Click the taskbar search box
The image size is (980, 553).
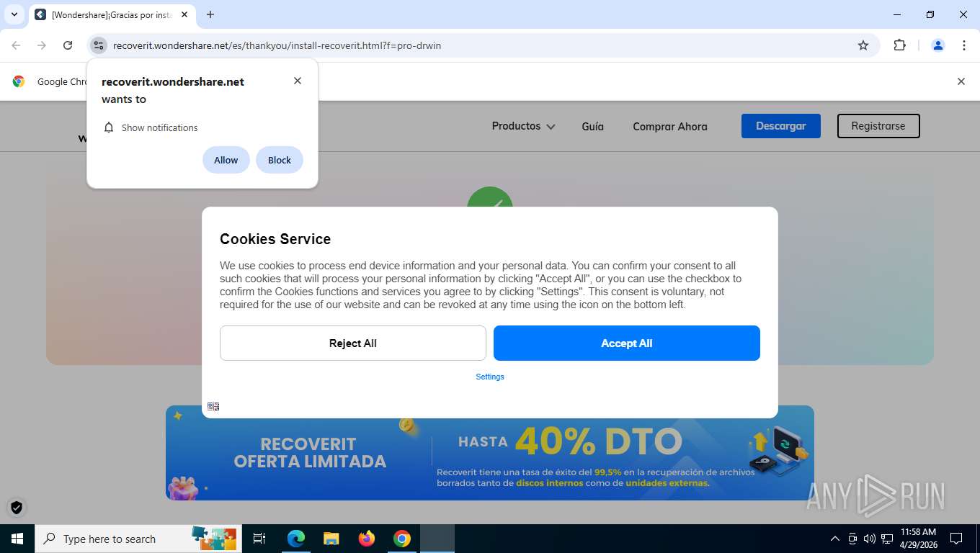point(137,539)
